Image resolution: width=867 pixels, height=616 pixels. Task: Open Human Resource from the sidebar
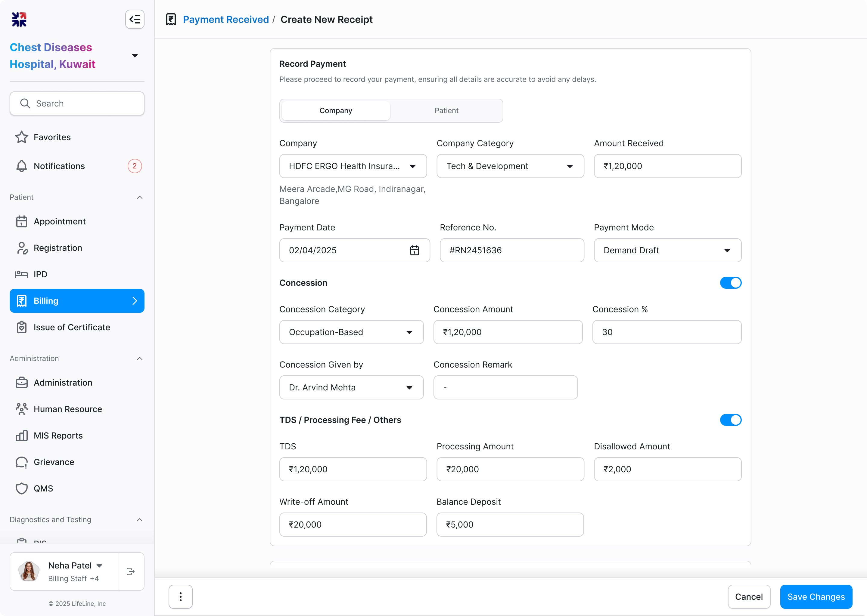(x=67, y=409)
